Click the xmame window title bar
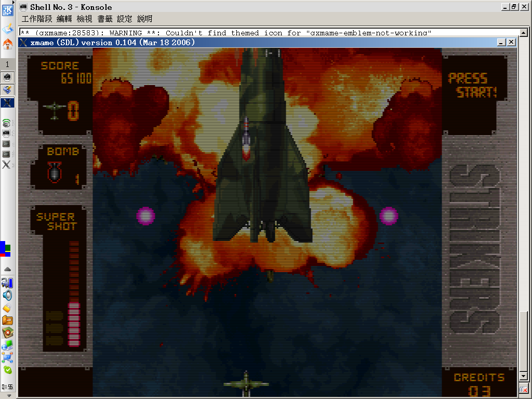Image resolution: width=532 pixels, height=399 pixels. point(258,43)
